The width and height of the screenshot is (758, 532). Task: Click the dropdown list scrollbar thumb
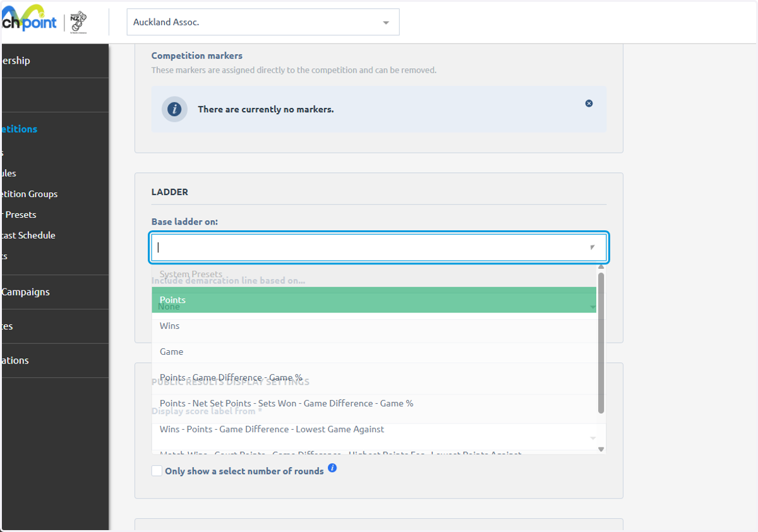click(x=601, y=343)
